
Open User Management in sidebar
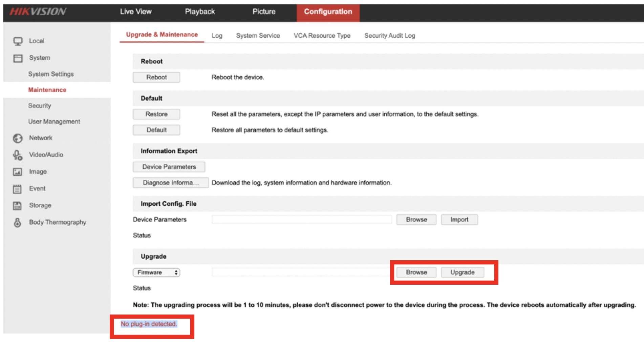coord(54,121)
